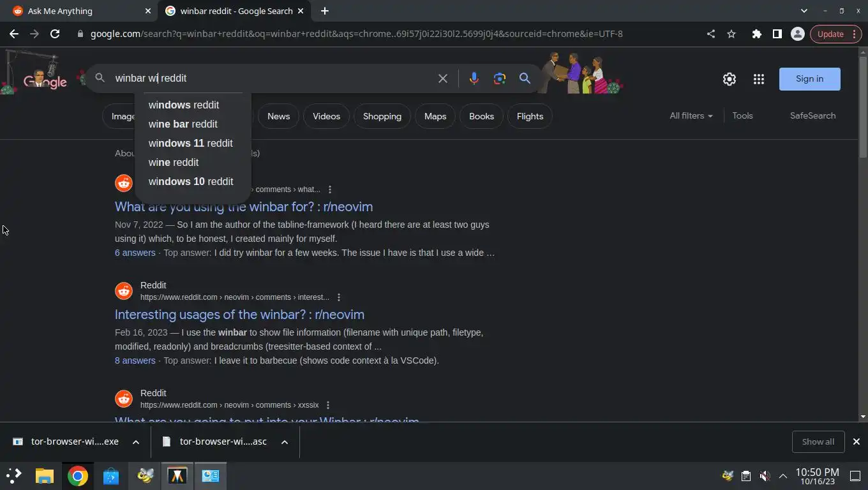Close the Ask Me Anything tab

[148, 11]
